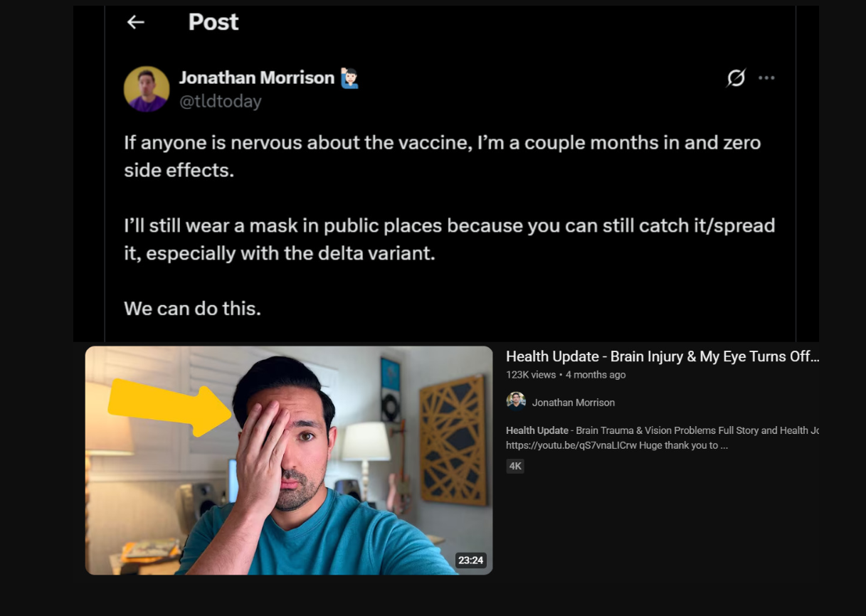Image resolution: width=866 pixels, height=616 pixels.
Task: Open the three-dot more options menu
Action: tap(766, 78)
